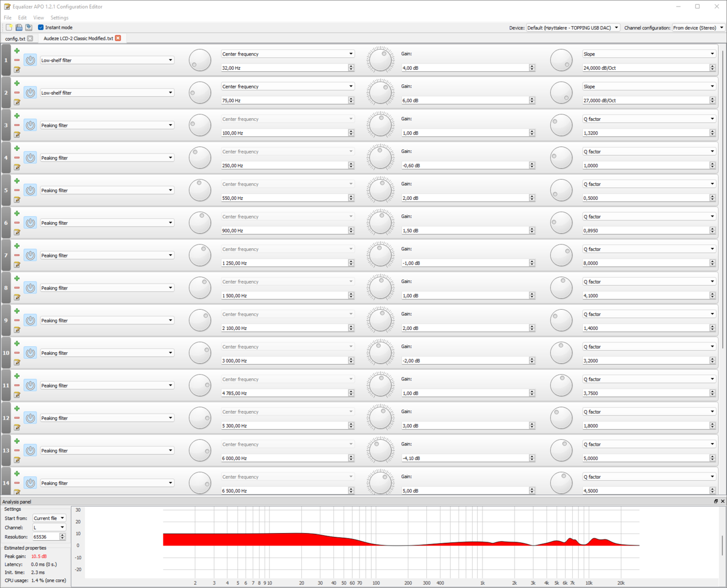Close the config.txt tab
727x588 pixels.
[30, 39]
